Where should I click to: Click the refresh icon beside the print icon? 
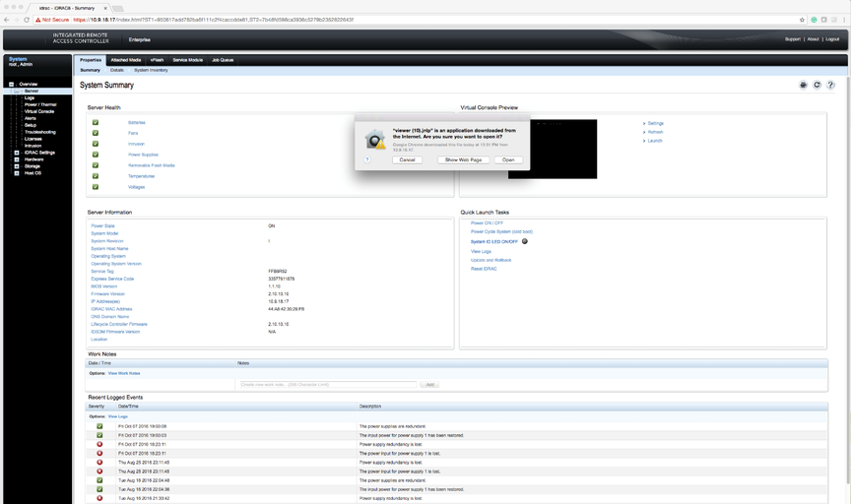click(x=817, y=86)
